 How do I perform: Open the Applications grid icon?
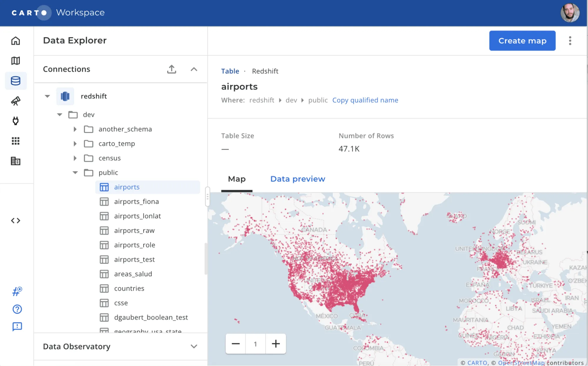pyautogui.click(x=16, y=141)
